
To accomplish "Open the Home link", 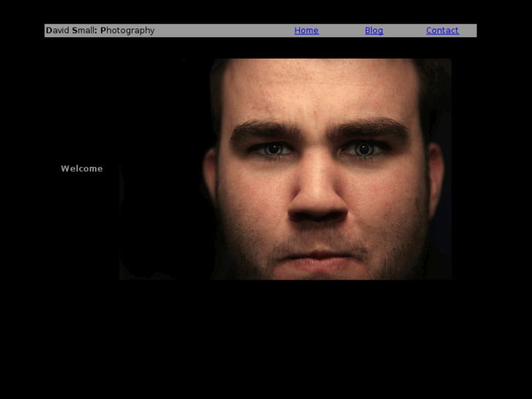I will [307, 31].
